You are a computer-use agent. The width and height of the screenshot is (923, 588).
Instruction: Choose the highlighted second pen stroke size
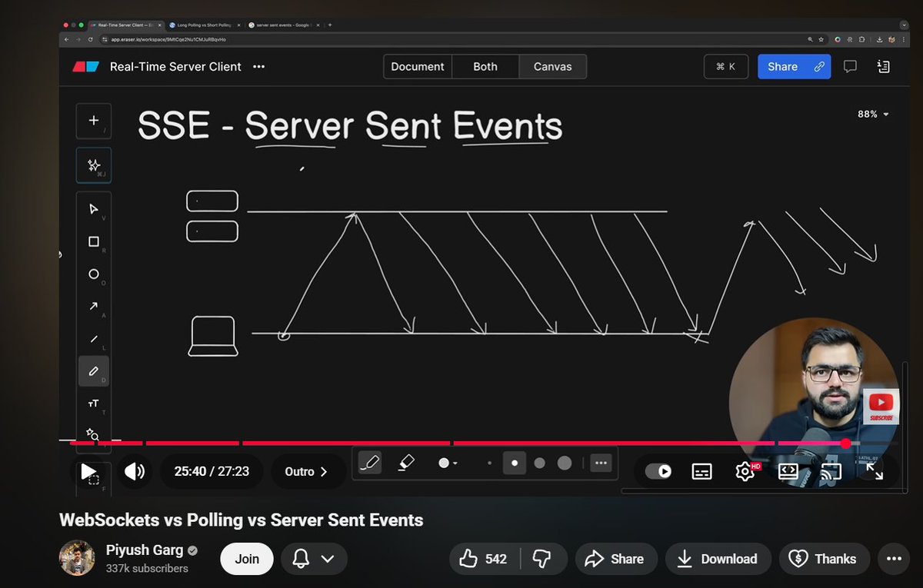pyautogui.click(x=515, y=463)
